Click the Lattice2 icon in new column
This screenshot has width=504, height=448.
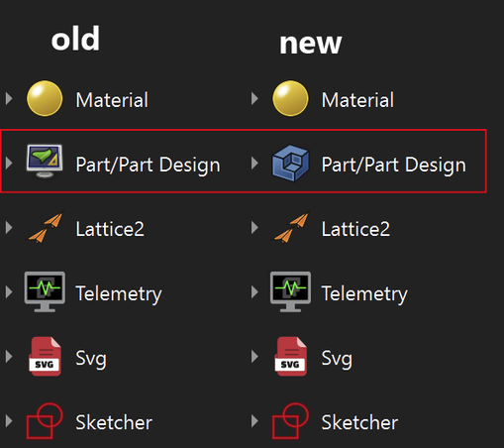(x=291, y=227)
